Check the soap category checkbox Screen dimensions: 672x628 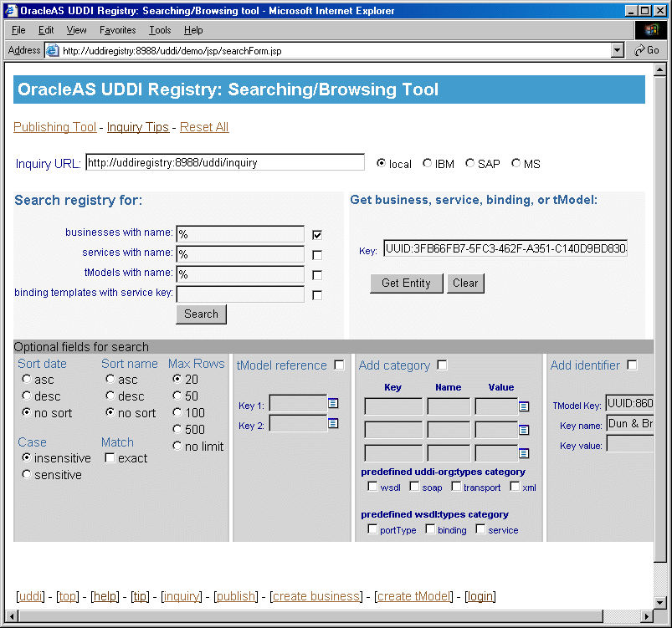(414, 486)
